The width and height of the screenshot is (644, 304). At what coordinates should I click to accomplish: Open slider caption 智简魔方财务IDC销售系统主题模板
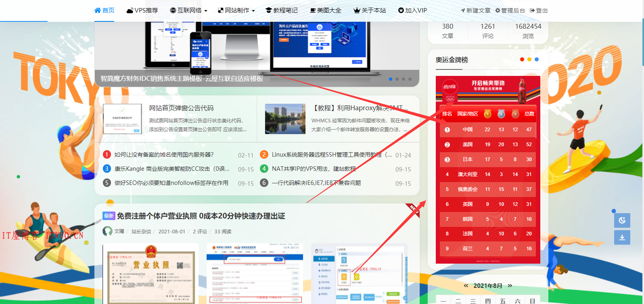[x=182, y=78]
